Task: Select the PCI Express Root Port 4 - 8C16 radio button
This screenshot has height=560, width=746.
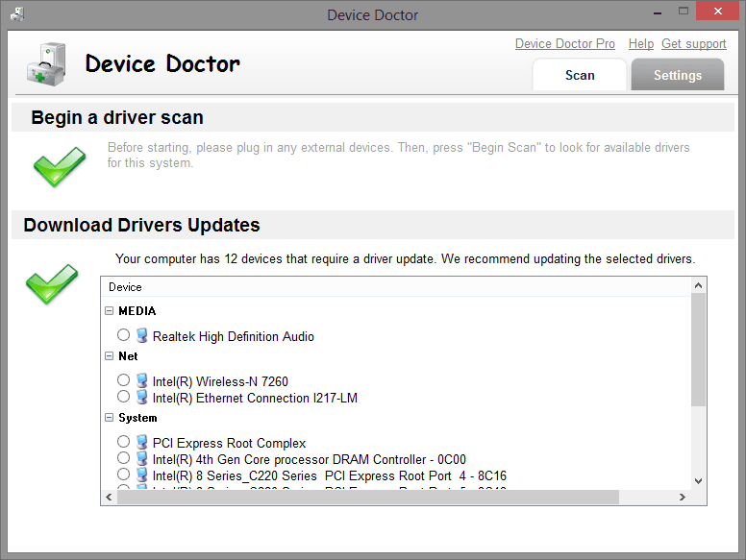Action: pos(123,474)
